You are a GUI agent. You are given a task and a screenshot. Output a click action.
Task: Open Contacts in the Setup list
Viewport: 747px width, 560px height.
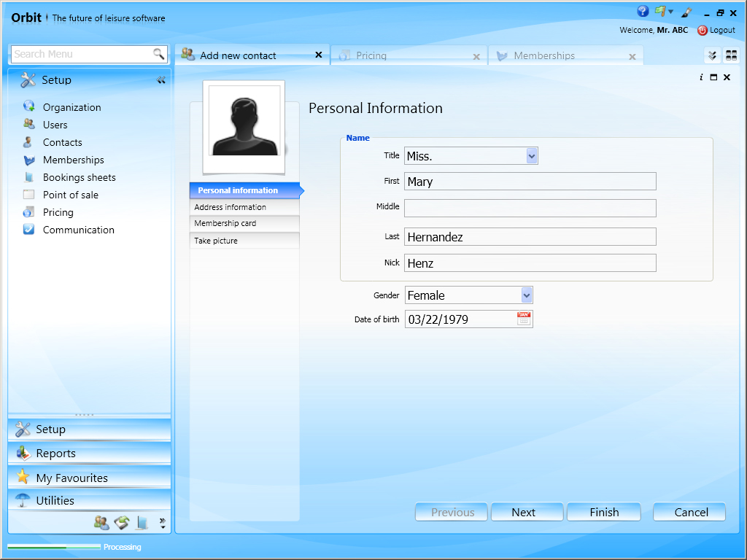(63, 142)
